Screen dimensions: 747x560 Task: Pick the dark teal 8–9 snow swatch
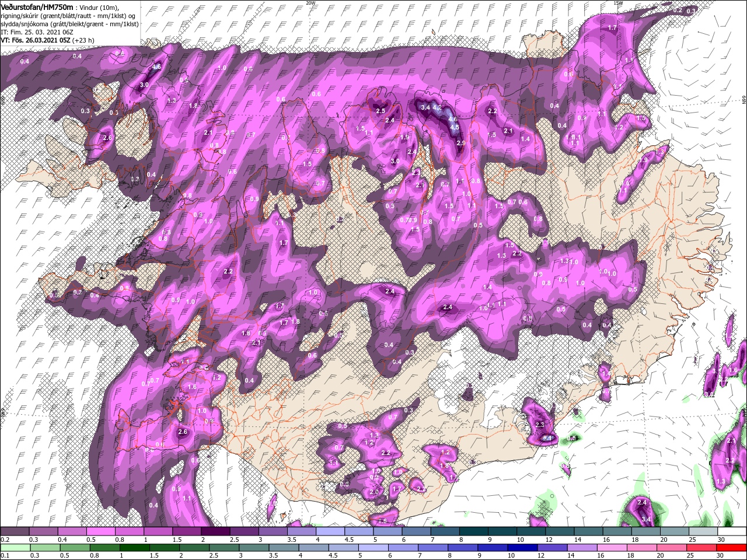click(473, 531)
